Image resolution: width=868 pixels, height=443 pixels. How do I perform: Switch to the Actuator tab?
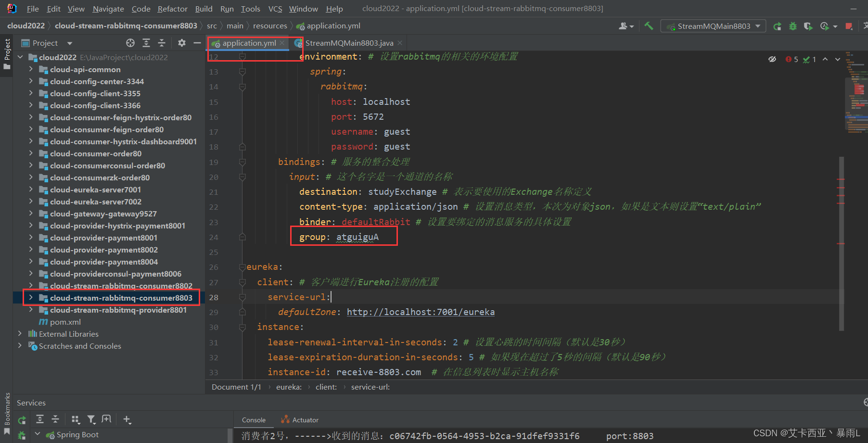(x=300, y=420)
